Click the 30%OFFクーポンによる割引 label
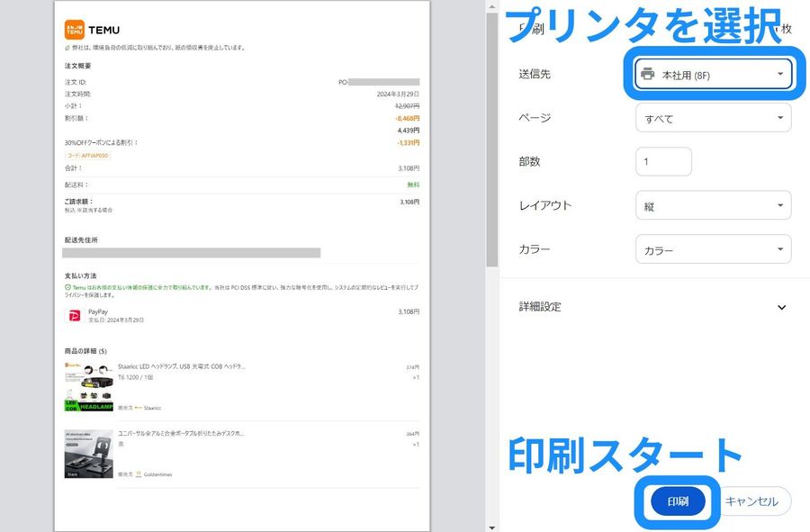 point(101,142)
